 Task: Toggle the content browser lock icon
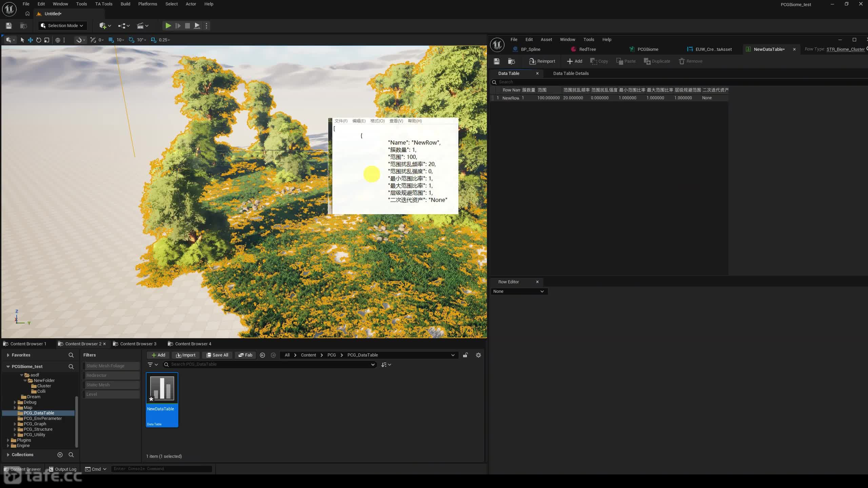click(x=466, y=355)
